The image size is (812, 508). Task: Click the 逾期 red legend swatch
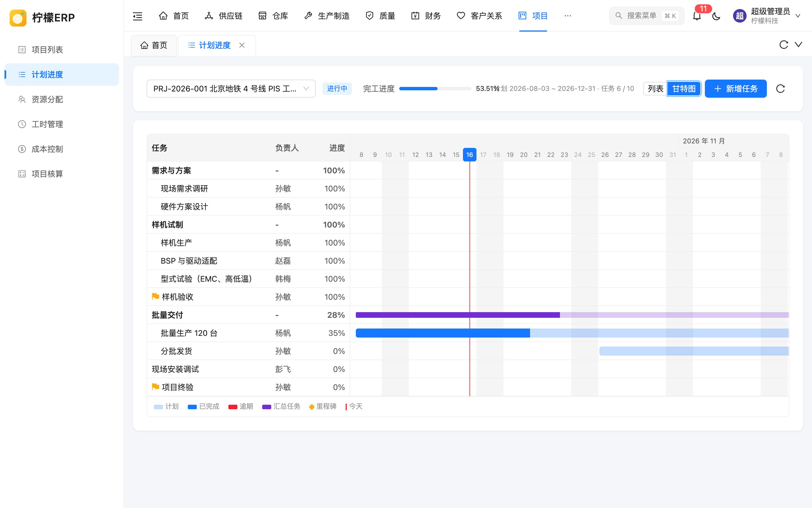[x=233, y=407]
